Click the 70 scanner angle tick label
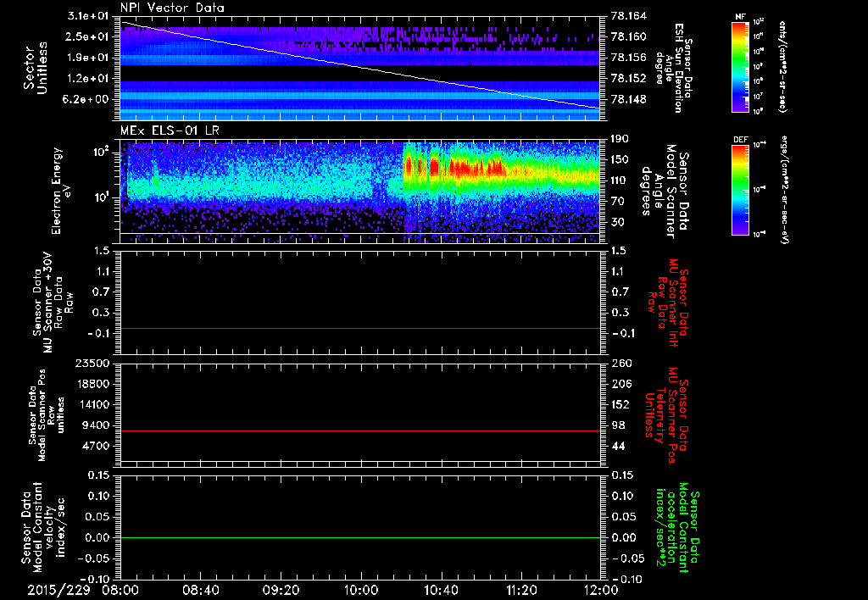Image resolution: width=868 pixels, height=600 pixels. click(x=618, y=202)
